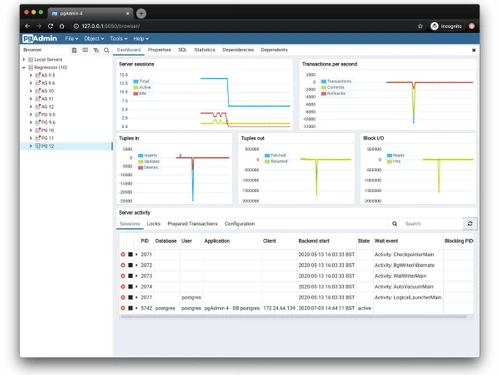This screenshot has width=500, height=375.
Task: Show the Prepared Transactions tab
Action: pos(192,224)
